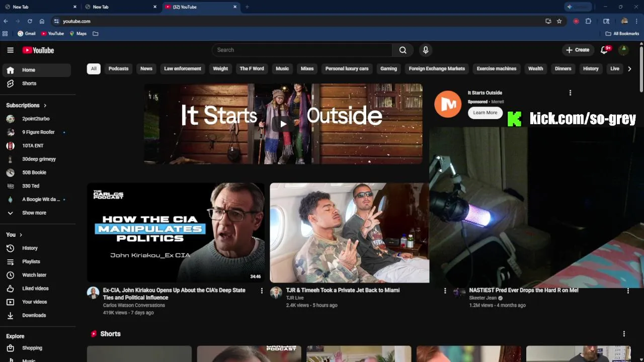Screen dimensions: 644x362
Task: Click Learn More on Merrell ad
Action: 485,113
